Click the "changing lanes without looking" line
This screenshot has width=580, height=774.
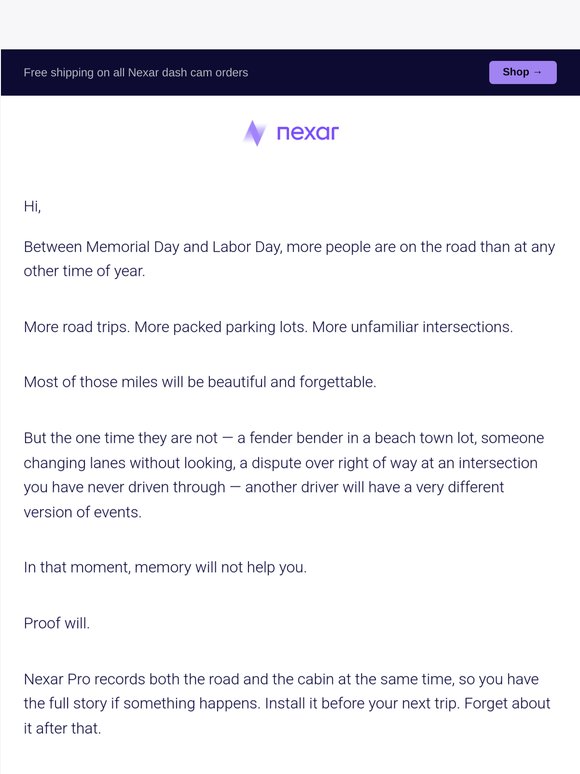280,463
